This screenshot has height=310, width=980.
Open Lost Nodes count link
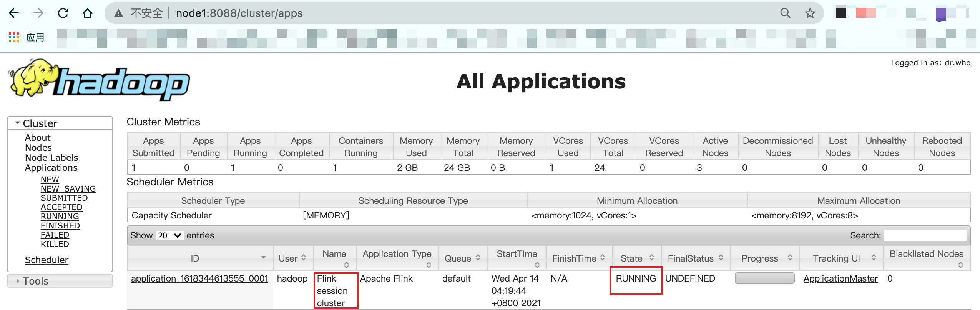tap(825, 168)
